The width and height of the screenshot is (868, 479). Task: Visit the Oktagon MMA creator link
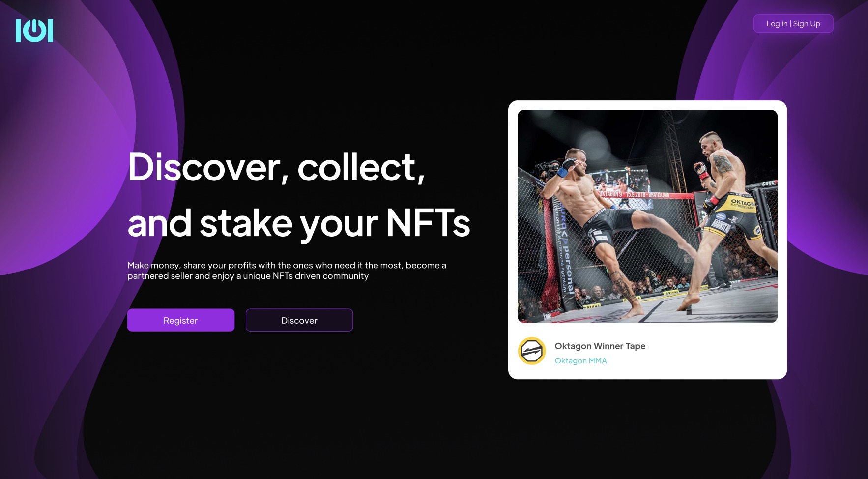point(580,361)
